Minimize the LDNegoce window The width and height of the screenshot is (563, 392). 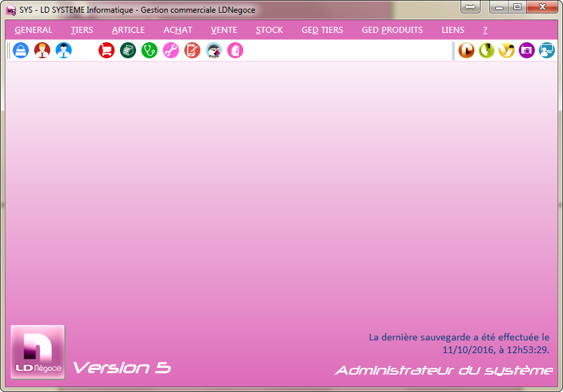point(499,7)
